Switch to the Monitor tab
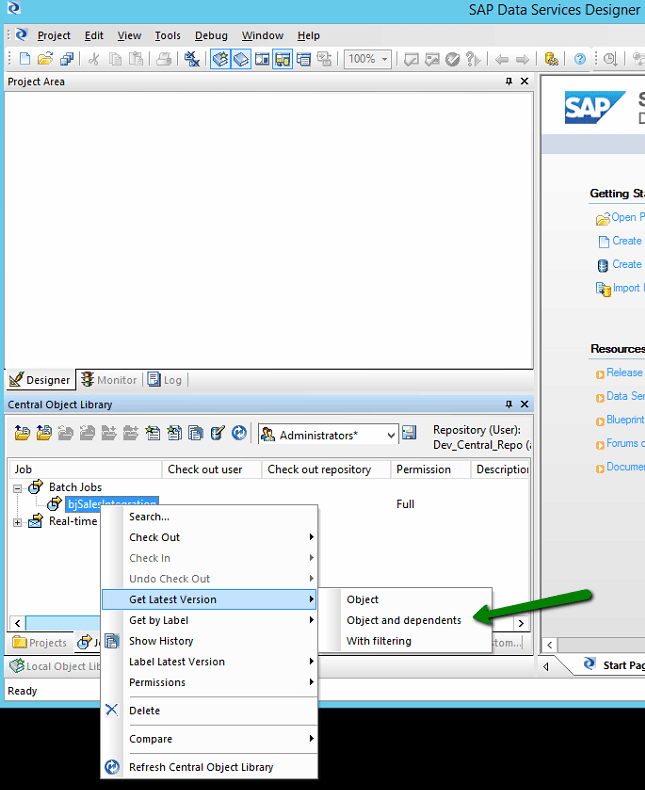 109,380
